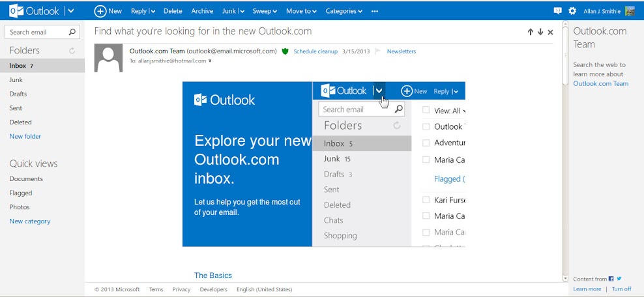This screenshot has height=297, width=644.
Task: Click the green trusted sender shield
Action: tap(285, 51)
